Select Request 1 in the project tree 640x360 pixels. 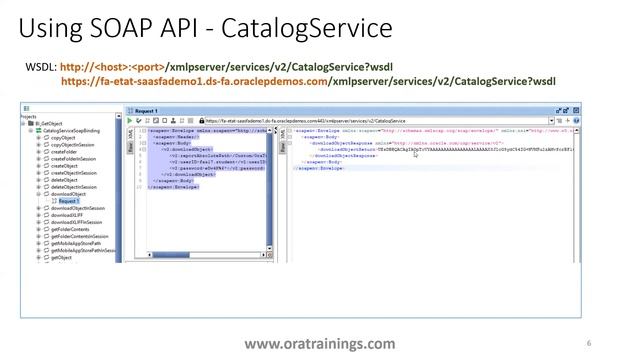69,201
